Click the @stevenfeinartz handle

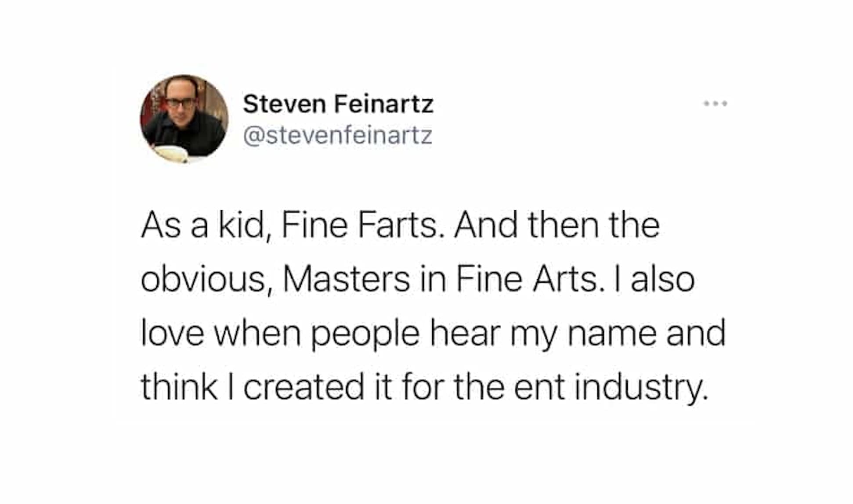click(x=337, y=135)
